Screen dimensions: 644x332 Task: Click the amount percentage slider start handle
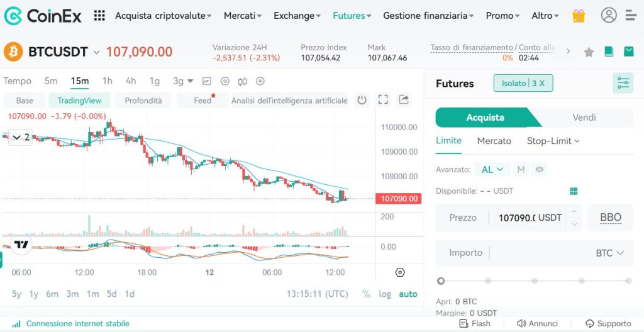pyautogui.click(x=441, y=280)
